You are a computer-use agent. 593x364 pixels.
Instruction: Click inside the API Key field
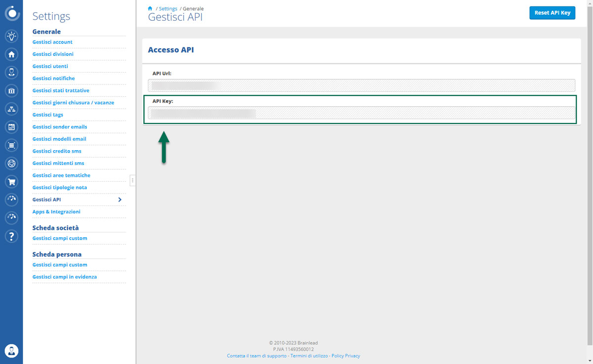362,113
